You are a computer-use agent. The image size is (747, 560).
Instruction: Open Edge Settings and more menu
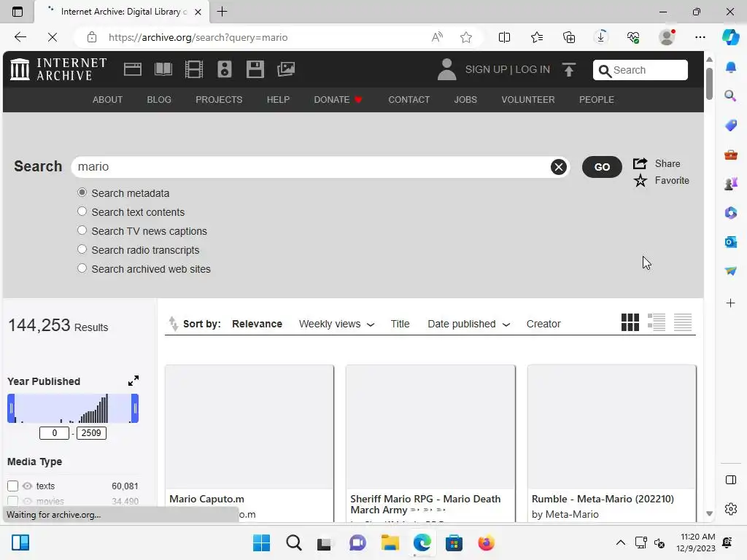(700, 37)
